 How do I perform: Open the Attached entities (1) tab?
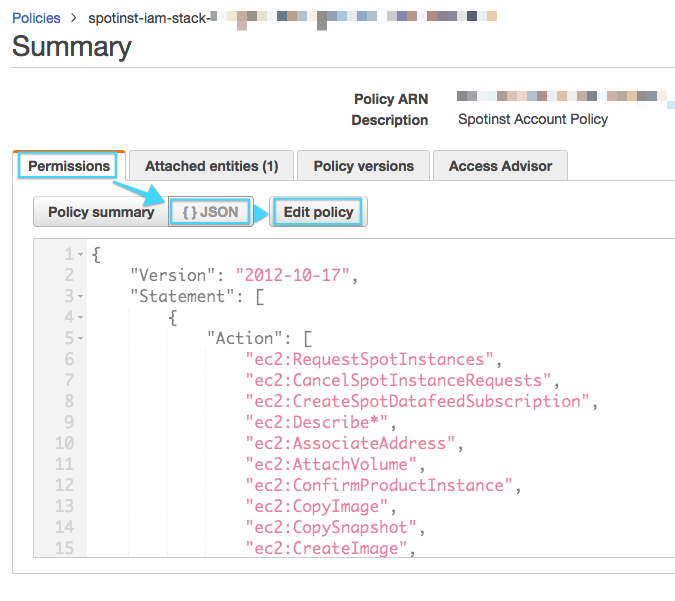[x=211, y=166]
